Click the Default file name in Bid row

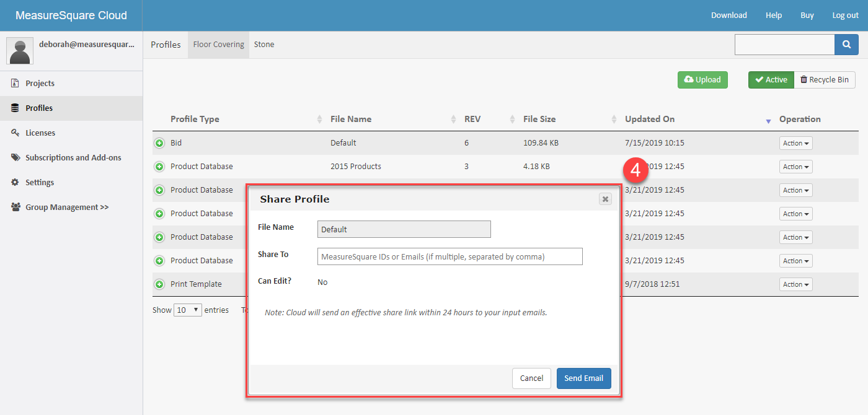[x=343, y=143]
